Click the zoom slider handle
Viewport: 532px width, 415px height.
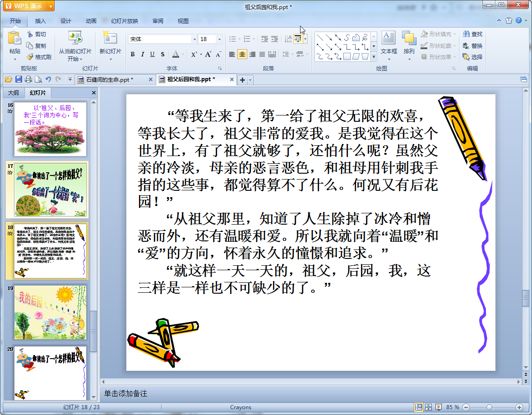[489, 407]
